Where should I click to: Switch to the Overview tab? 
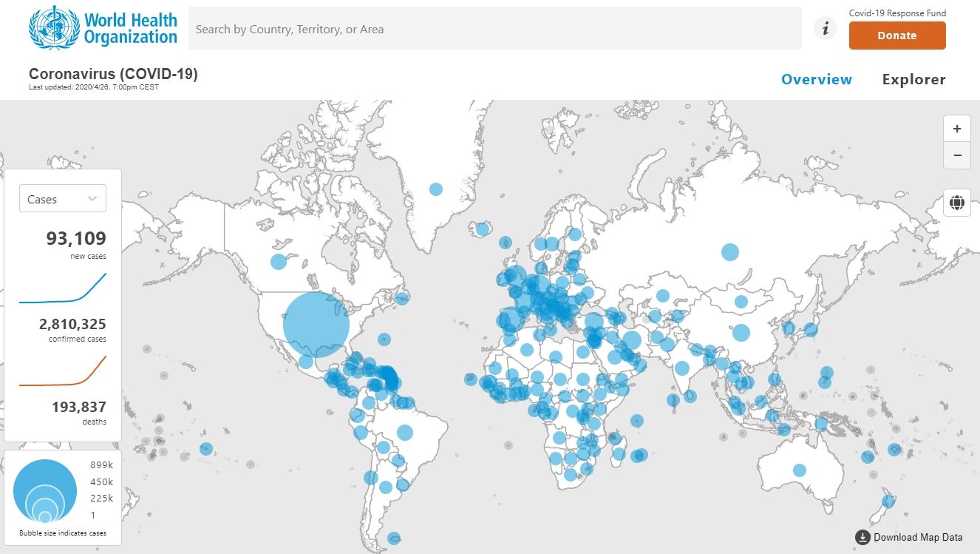pos(816,79)
